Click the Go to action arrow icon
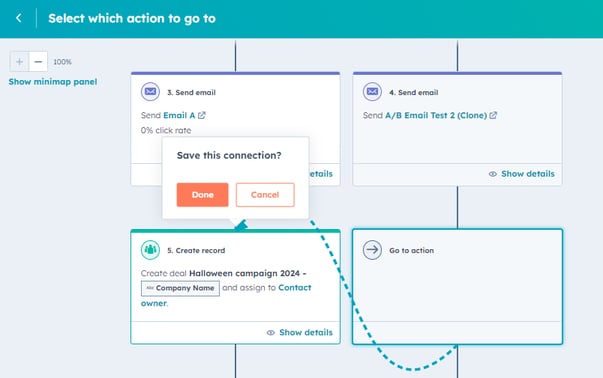Image resolution: width=603 pixels, height=378 pixels. point(372,250)
